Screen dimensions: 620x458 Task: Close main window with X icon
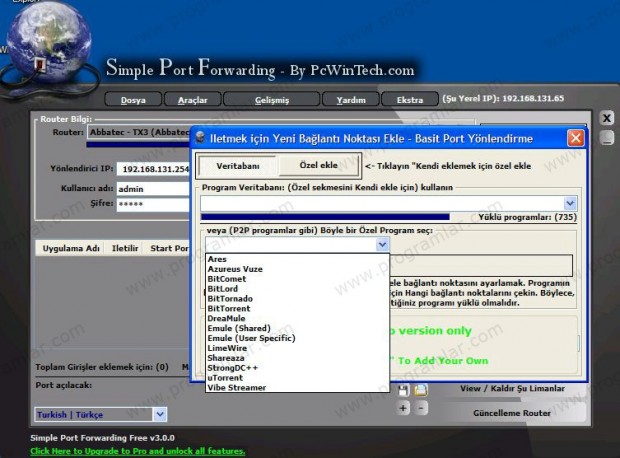click(607, 118)
